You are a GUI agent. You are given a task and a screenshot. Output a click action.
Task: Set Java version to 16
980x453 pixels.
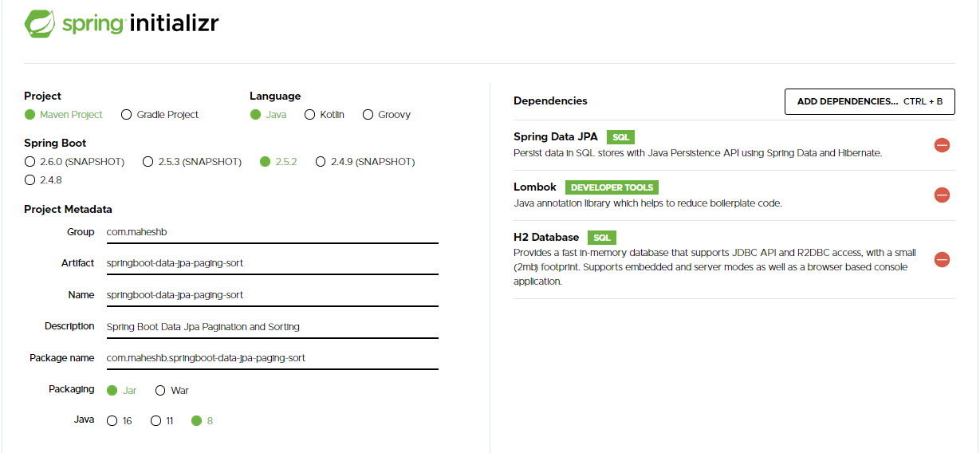click(x=119, y=421)
